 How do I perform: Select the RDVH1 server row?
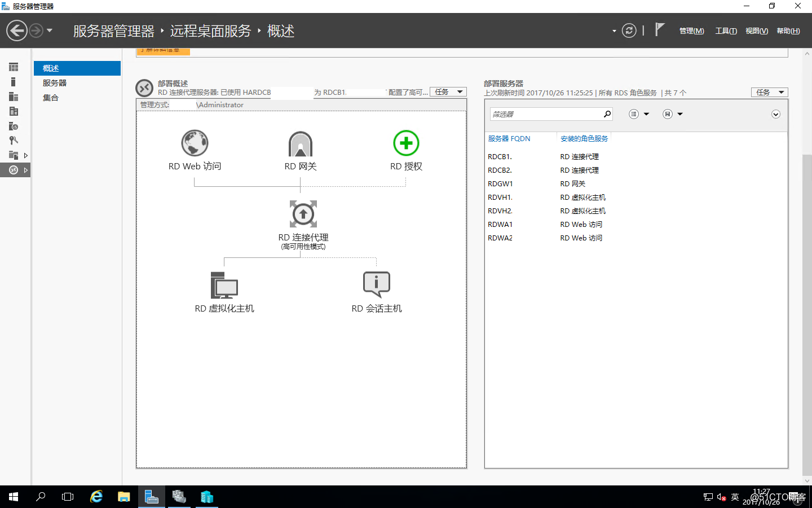pyautogui.click(x=636, y=198)
